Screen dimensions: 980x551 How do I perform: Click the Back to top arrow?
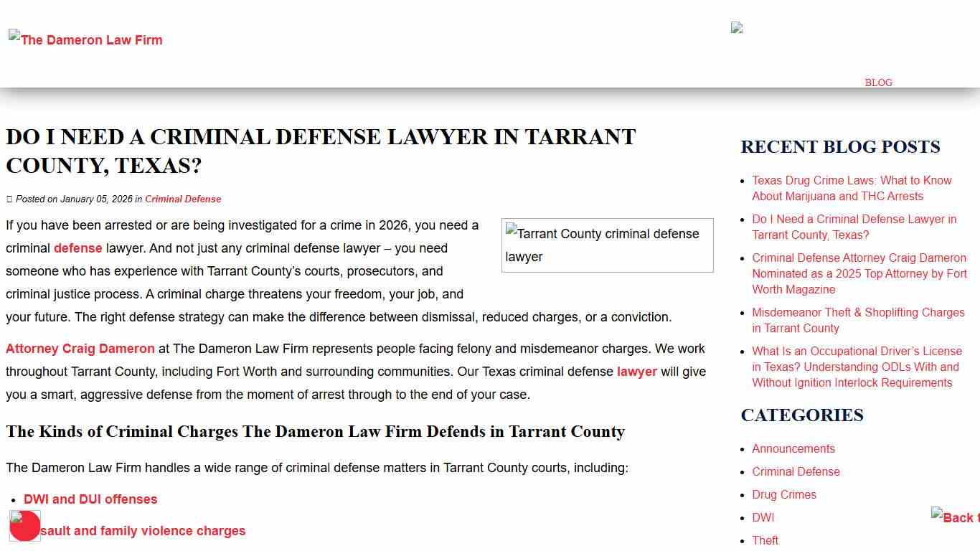point(955,517)
